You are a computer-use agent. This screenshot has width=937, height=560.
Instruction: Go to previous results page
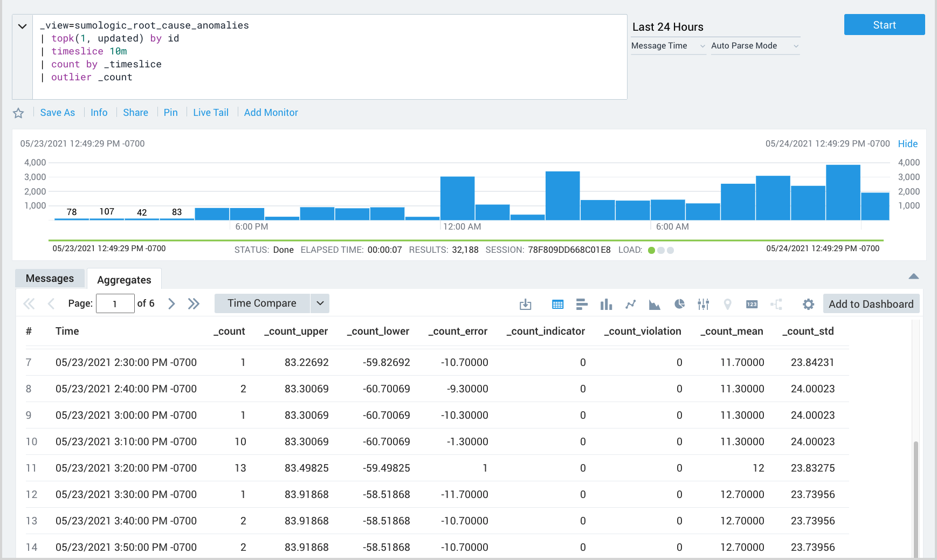pyautogui.click(x=51, y=303)
